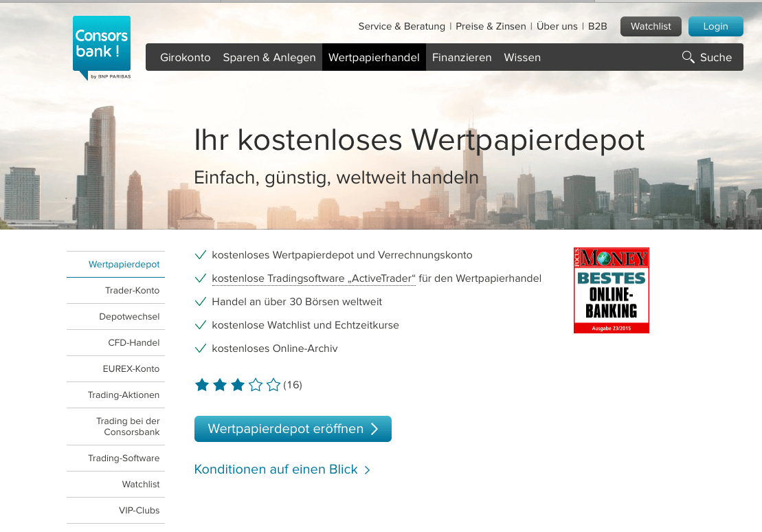Image resolution: width=762 pixels, height=532 pixels.
Task: Click kostenlose Tradingsoftware ActiveTrader link
Action: tap(313, 278)
